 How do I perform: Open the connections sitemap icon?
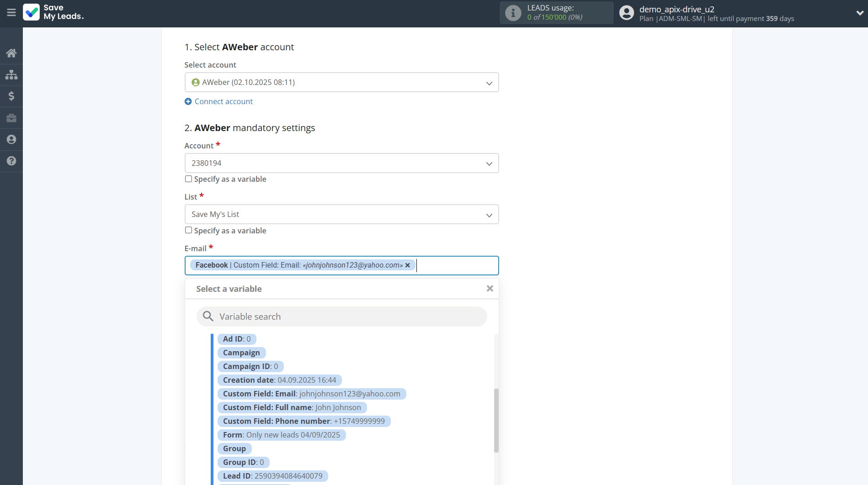pos(11,74)
